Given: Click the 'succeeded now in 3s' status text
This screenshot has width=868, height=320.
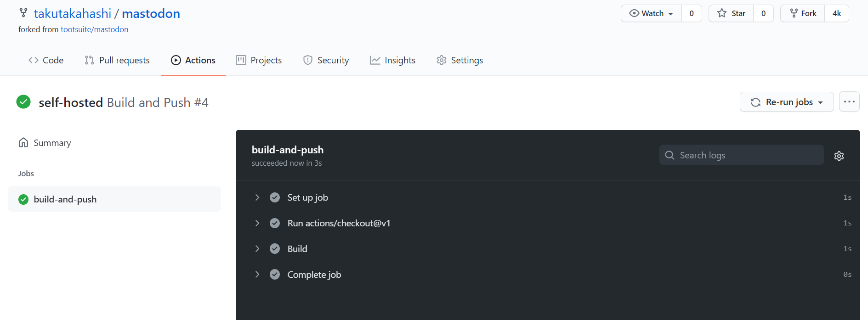Looking at the screenshot, I should pos(287,163).
